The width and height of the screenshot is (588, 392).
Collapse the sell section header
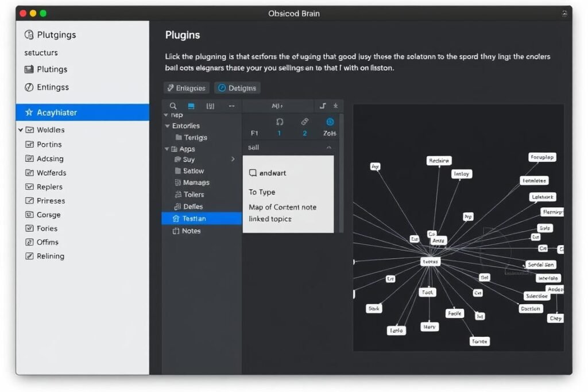pos(328,148)
